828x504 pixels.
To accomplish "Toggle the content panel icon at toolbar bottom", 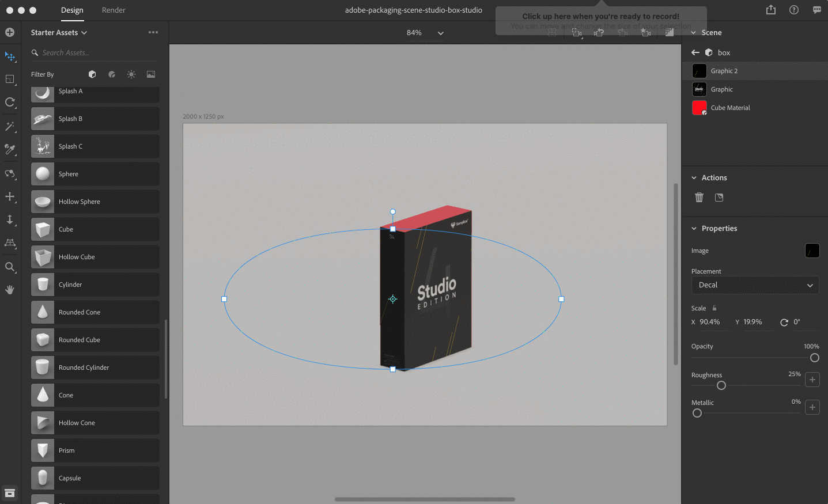I will click(10, 493).
